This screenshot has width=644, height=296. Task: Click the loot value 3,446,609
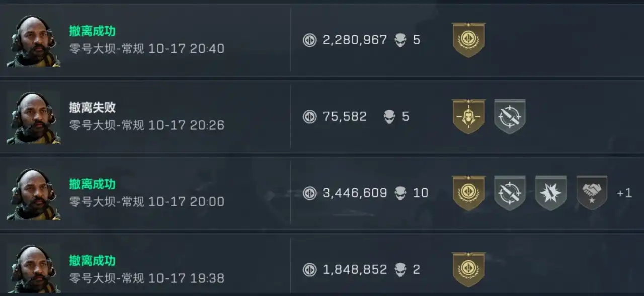(x=355, y=193)
